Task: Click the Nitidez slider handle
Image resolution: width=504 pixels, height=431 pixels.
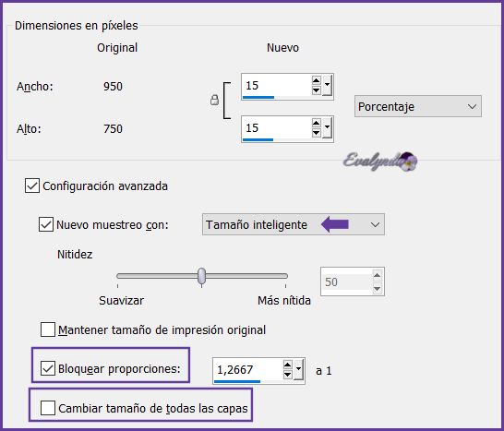Action: pyautogui.click(x=201, y=276)
